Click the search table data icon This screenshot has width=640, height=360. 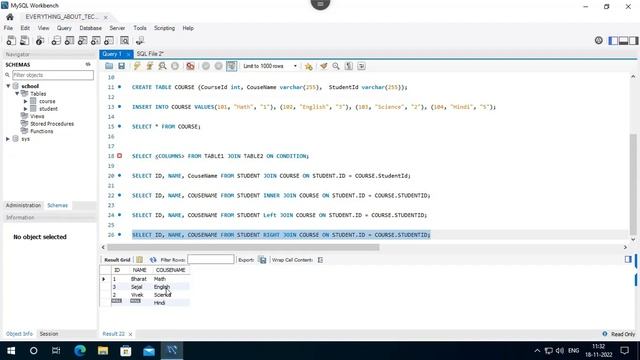tap(124, 40)
